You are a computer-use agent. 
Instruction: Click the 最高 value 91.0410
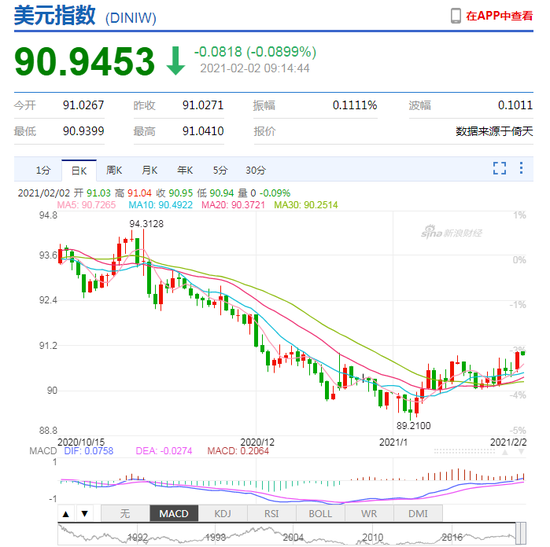(203, 131)
